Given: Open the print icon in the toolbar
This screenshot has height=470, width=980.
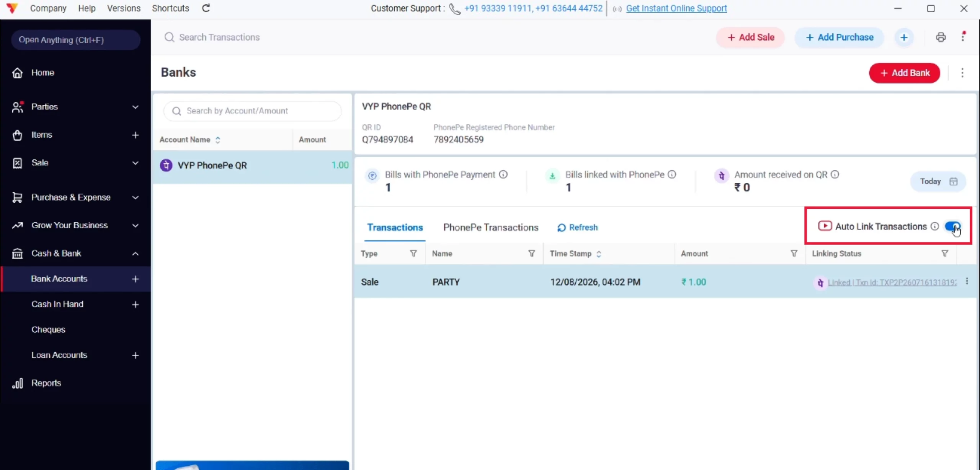Looking at the screenshot, I should pyautogui.click(x=941, y=37).
